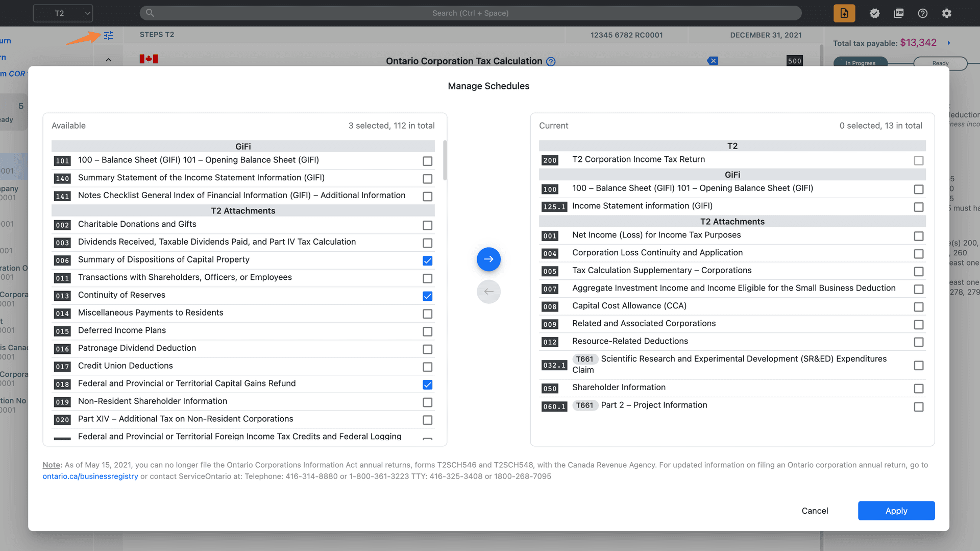Viewport: 980px width, 551px height.
Task: Click the PDF export icon
Action: click(x=899, y=13)
